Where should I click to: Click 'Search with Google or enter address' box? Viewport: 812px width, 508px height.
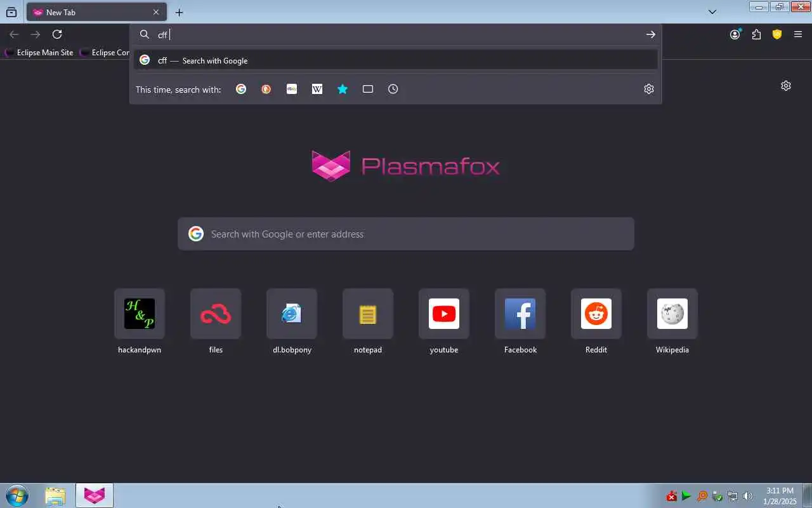tap(406, 234)
